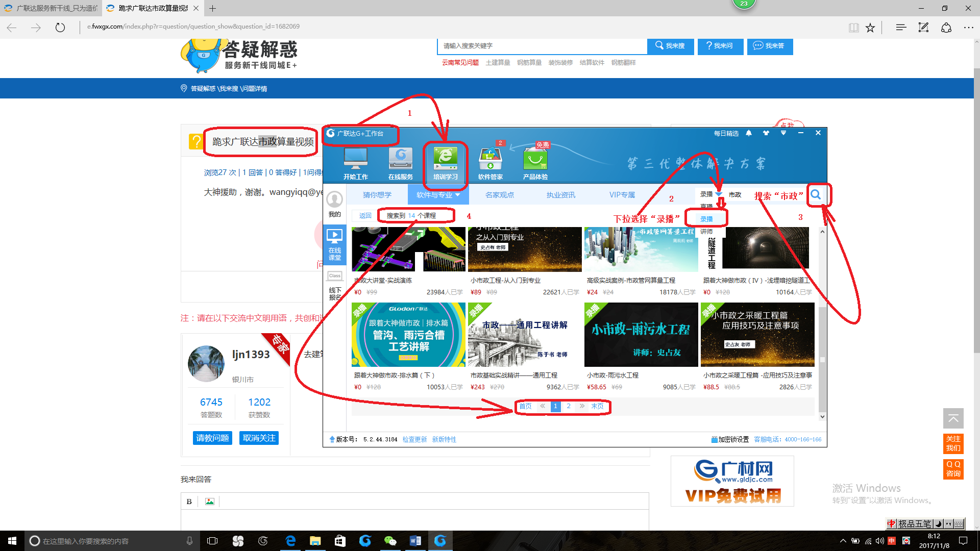Switch to 猜你想学 tab

point(377,195)
